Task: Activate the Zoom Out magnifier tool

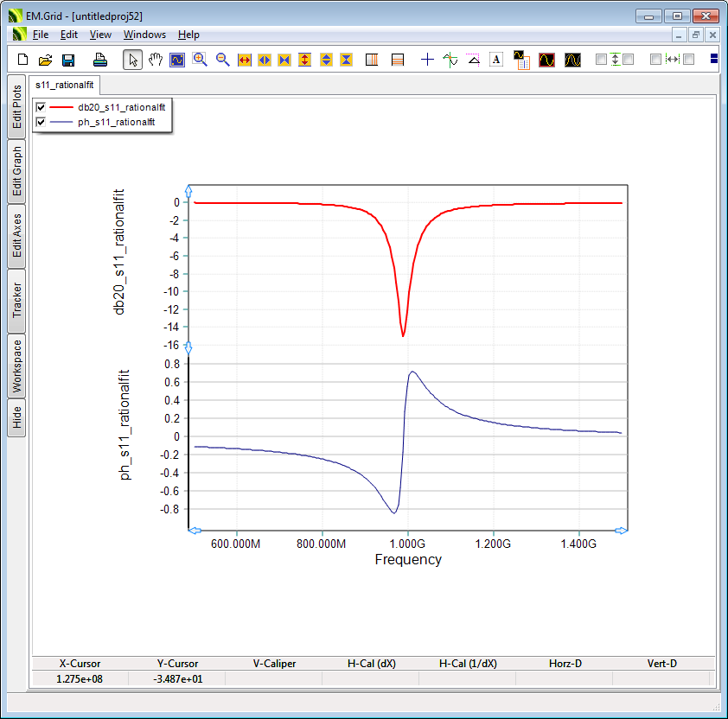Action: [x=222, y=60]
